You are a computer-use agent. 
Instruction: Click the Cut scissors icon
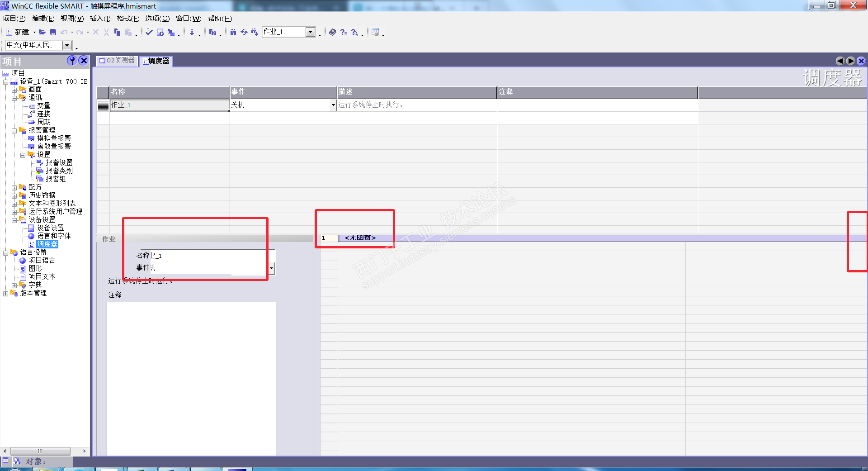[x=106, y=32]
